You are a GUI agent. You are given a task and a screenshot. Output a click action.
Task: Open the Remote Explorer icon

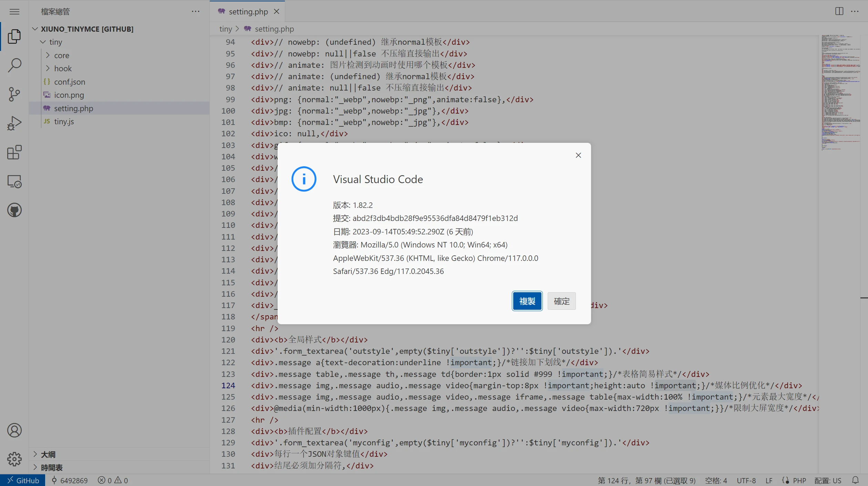pyautogui.click(x=14, y=181)
